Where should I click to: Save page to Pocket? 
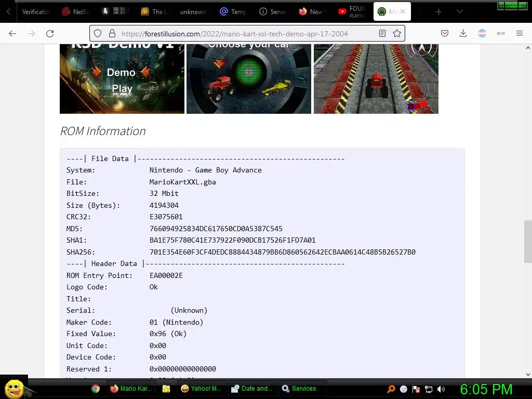445,33
